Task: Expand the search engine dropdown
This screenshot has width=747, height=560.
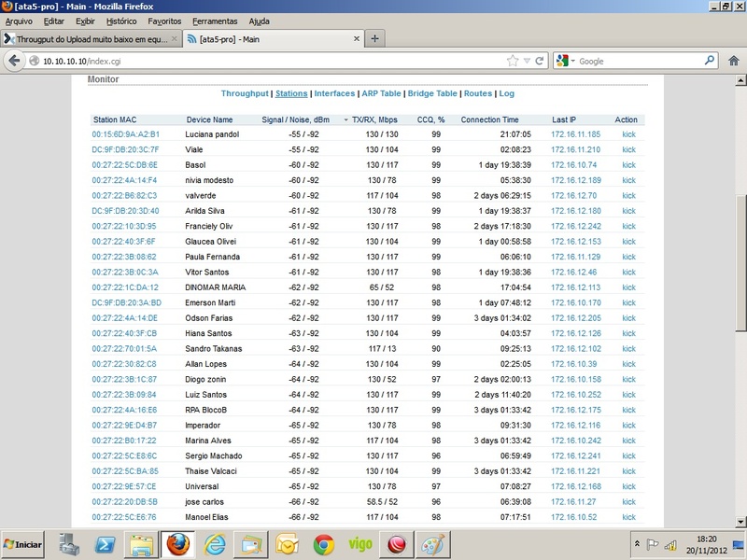Action: [566, 61]
